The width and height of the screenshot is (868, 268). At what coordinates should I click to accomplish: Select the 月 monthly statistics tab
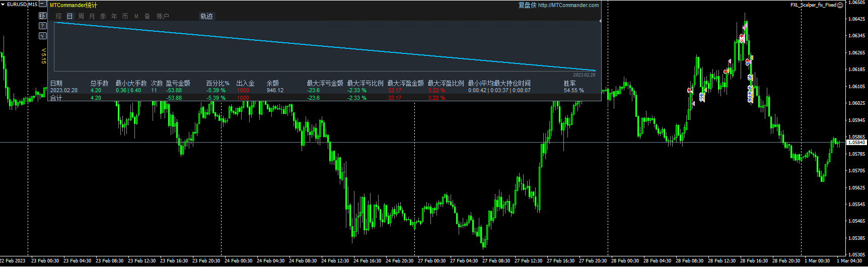[x=92, y=16]
